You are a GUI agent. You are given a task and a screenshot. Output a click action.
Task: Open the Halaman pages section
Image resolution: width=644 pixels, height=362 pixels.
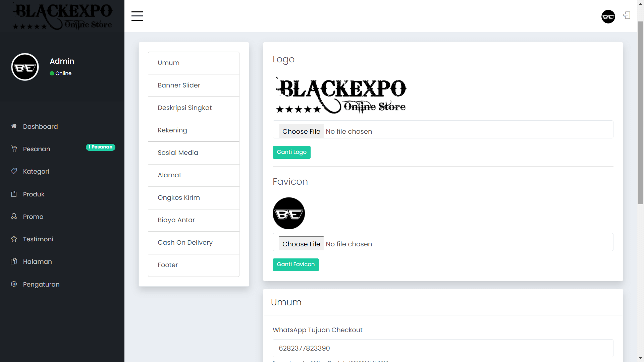(x=37, y=261)
